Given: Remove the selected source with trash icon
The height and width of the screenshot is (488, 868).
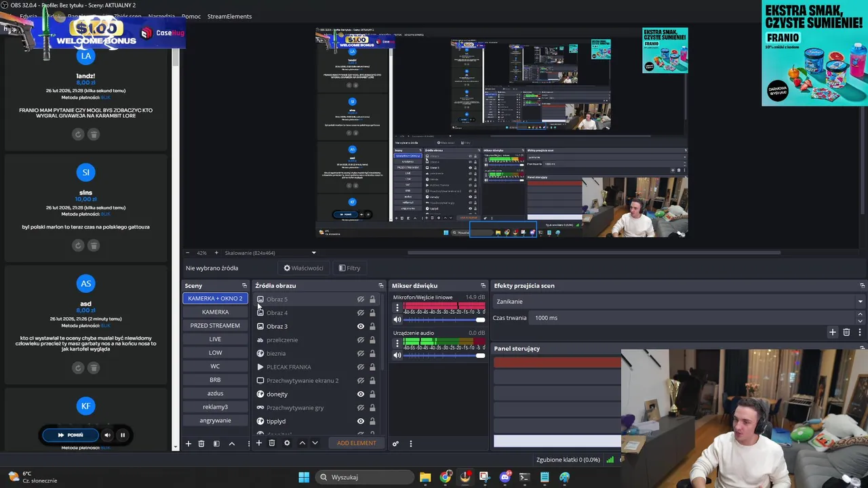Looking at the screenshot, I should [x=272, y=443].
